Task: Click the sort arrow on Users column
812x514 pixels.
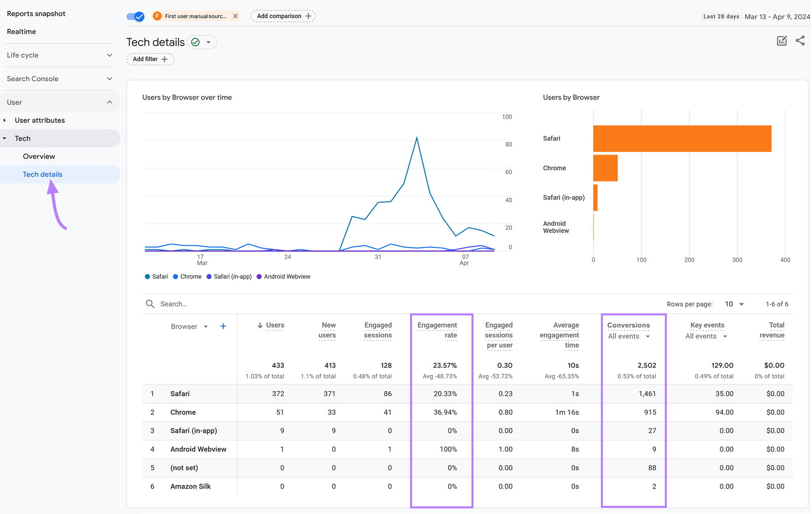Action: [260, 326]
